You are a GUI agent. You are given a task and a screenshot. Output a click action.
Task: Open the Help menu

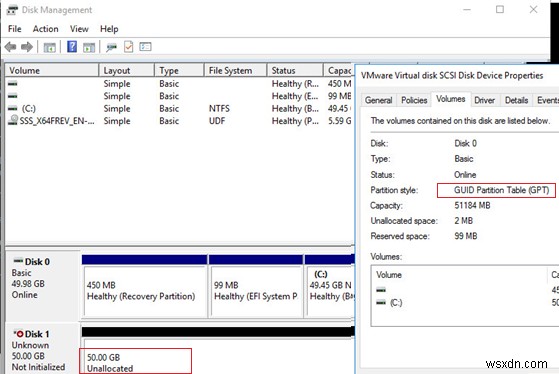click(x=109, y=29)
